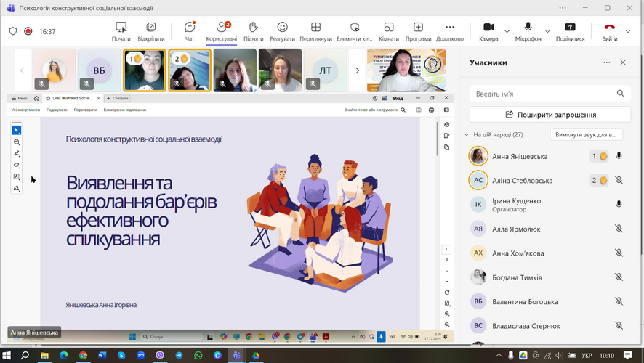
Task: Open Apps (Програми) in meeting toolbar
Action: tap(418, 30)
